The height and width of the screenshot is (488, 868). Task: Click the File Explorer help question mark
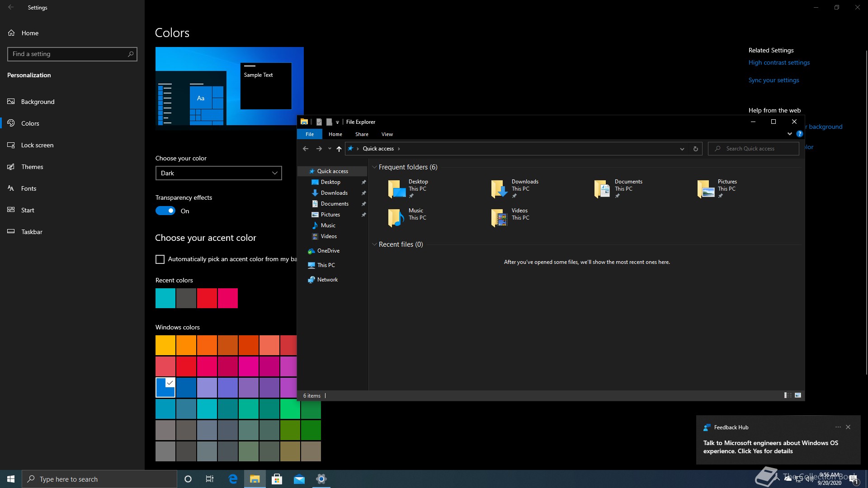click(x=799, y=134)
